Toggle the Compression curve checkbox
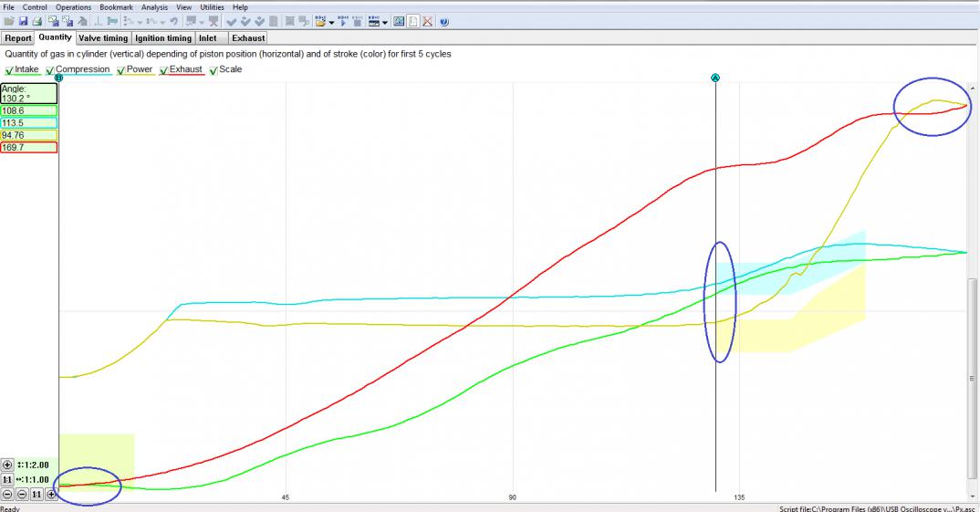Screen dimensions: 980x512 click(50, 70)
